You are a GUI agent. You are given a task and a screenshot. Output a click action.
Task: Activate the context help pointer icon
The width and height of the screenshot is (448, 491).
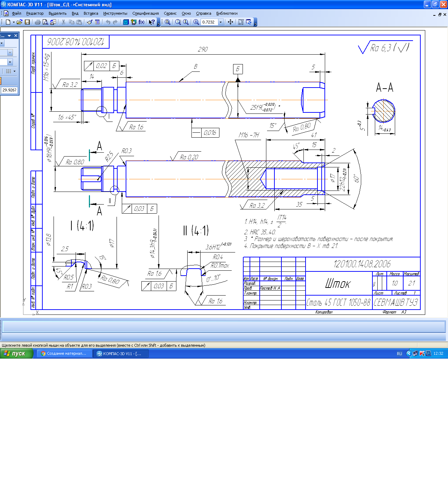152,22
